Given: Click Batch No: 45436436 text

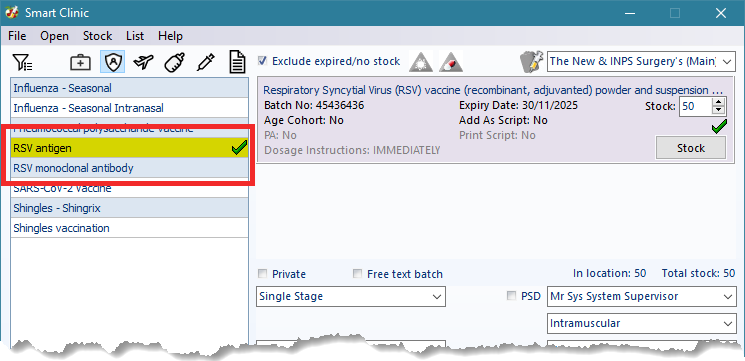Looking at the screenshot, I should click(x=314, y=105).
